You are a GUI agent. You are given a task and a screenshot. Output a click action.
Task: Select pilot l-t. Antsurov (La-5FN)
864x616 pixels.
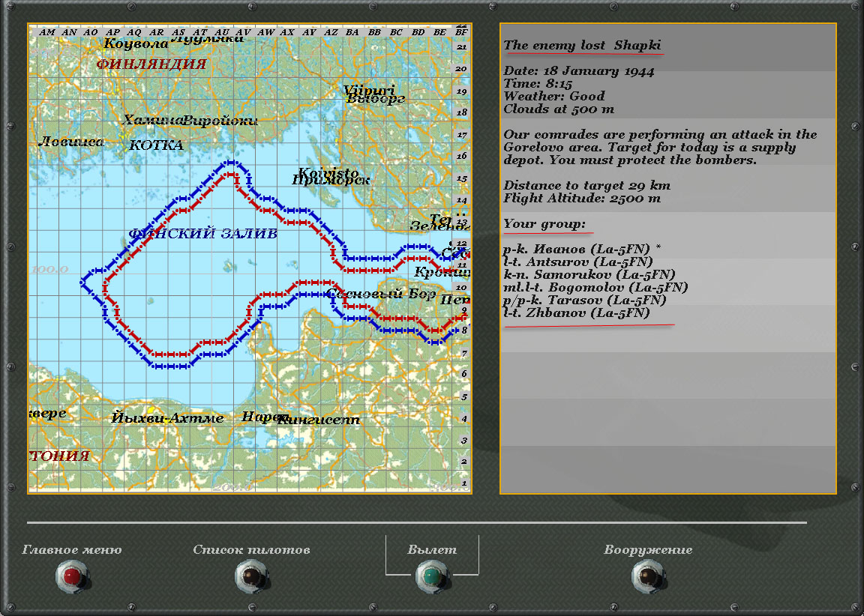[578, 262]
